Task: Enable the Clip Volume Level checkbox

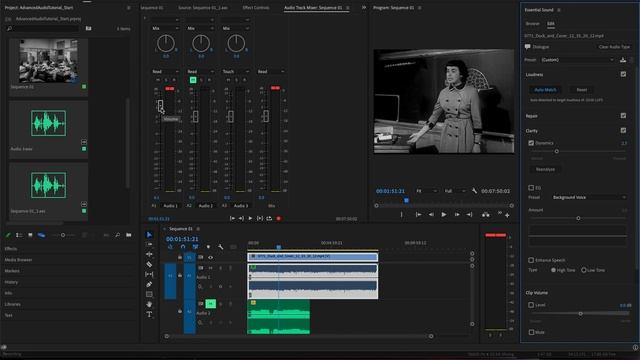Action: point(531,305)
